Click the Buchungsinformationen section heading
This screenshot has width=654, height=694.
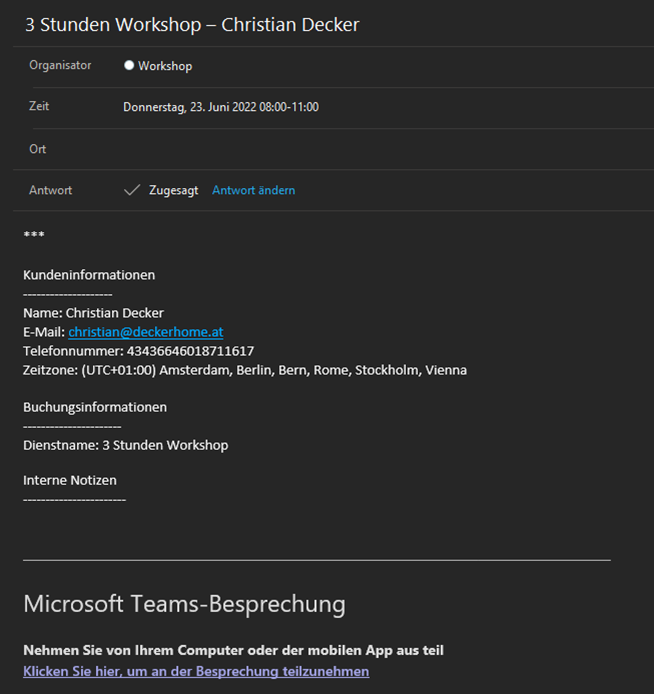pyautogui.click(x=95, y=407)
